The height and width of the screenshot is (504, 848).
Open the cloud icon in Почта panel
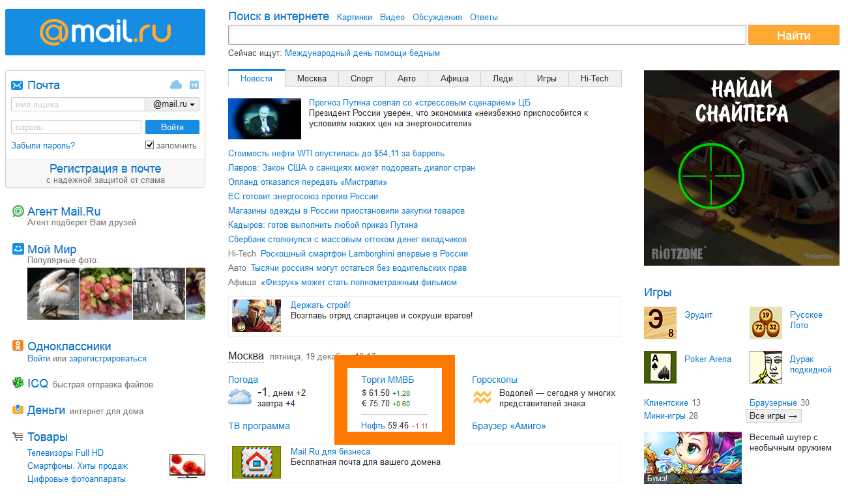point(176,85)
